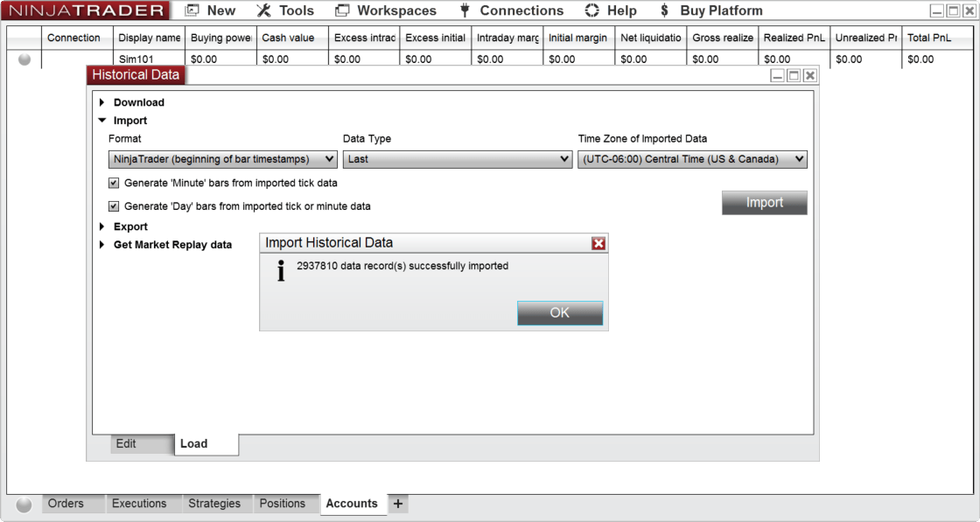Image resolution: width=980 pixels, height=522 pixels.
Task: Select the Accounts tab
Action: [352, 504]
